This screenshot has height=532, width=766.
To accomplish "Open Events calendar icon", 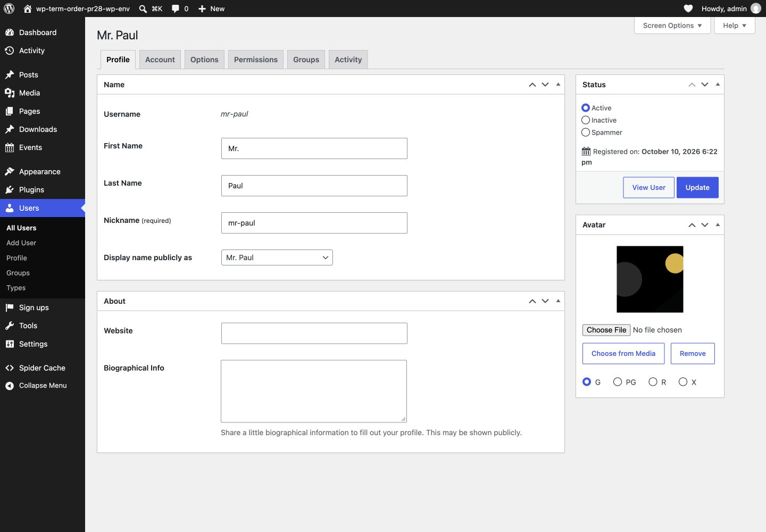I will (x=10, y=147).
